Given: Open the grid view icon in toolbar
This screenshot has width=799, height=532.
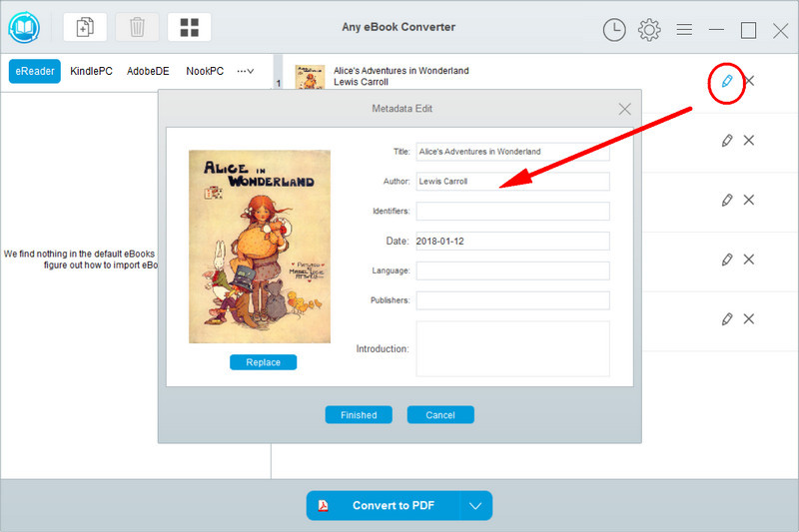Looking at the screenshot, I should [189, 28].
